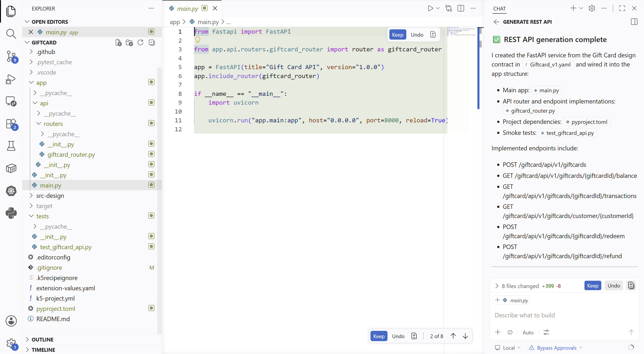Go to next change arrow down
Image resolution: width=644 pixels, height=354 pixels.
point(465,336)
